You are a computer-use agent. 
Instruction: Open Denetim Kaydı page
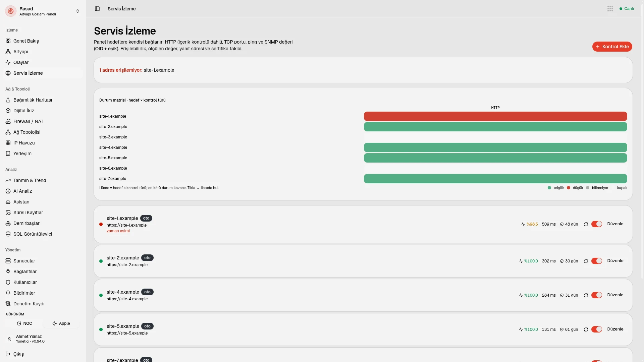[43, 304]
